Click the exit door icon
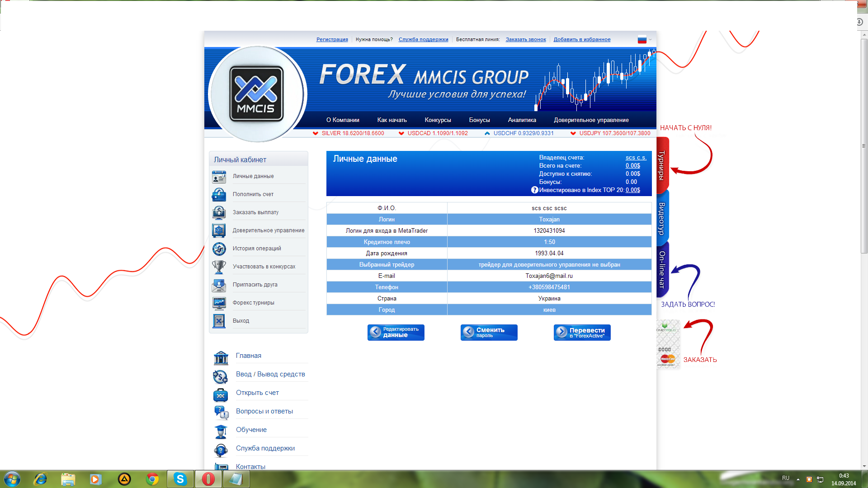 coord(219,321)
